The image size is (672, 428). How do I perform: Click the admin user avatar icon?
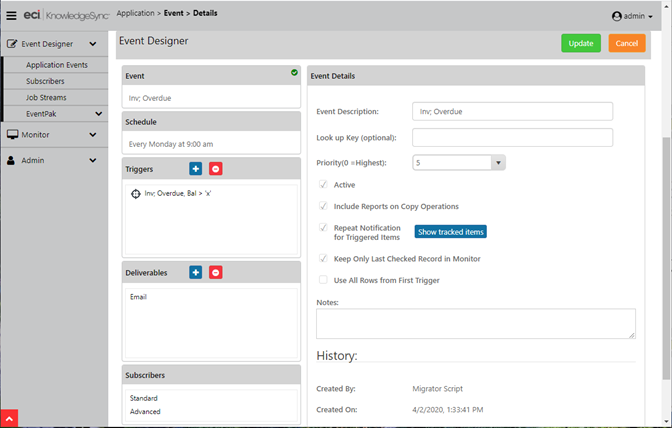[617, 16]
